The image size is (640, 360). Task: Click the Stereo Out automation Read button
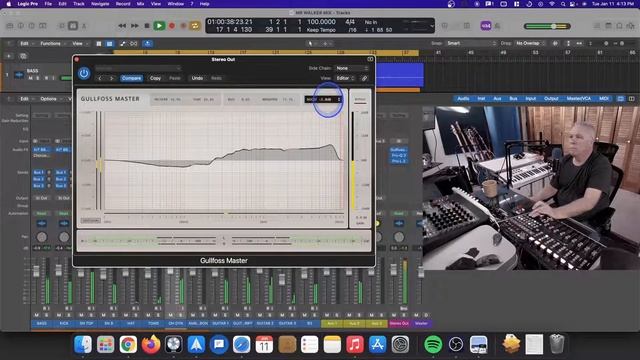[x=399, y=213]
